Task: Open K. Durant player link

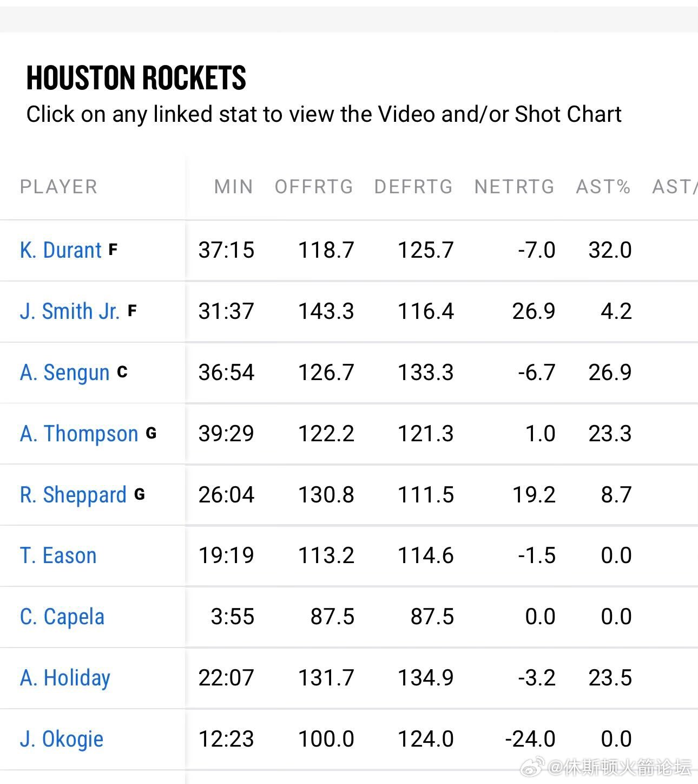Action: tap(61, 250)
